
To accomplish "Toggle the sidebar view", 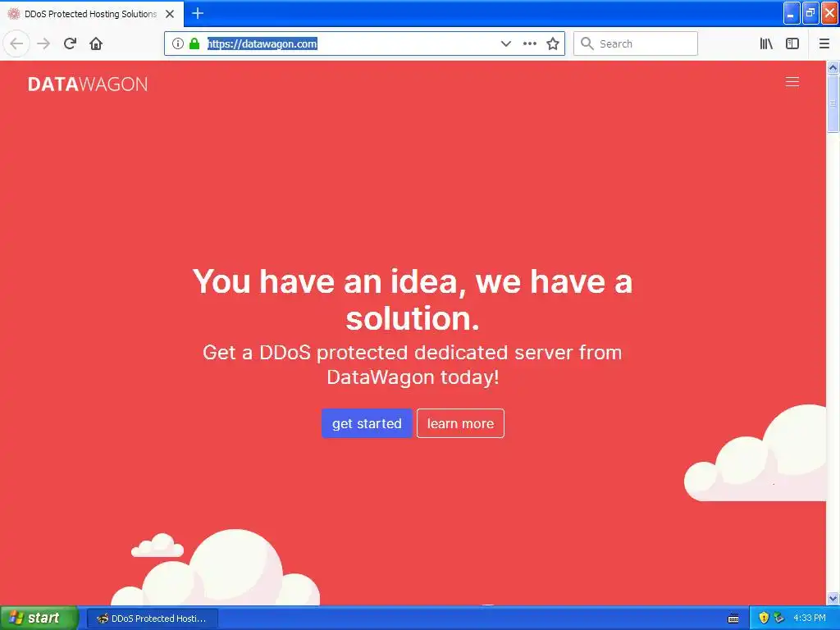I will [792, 43].
